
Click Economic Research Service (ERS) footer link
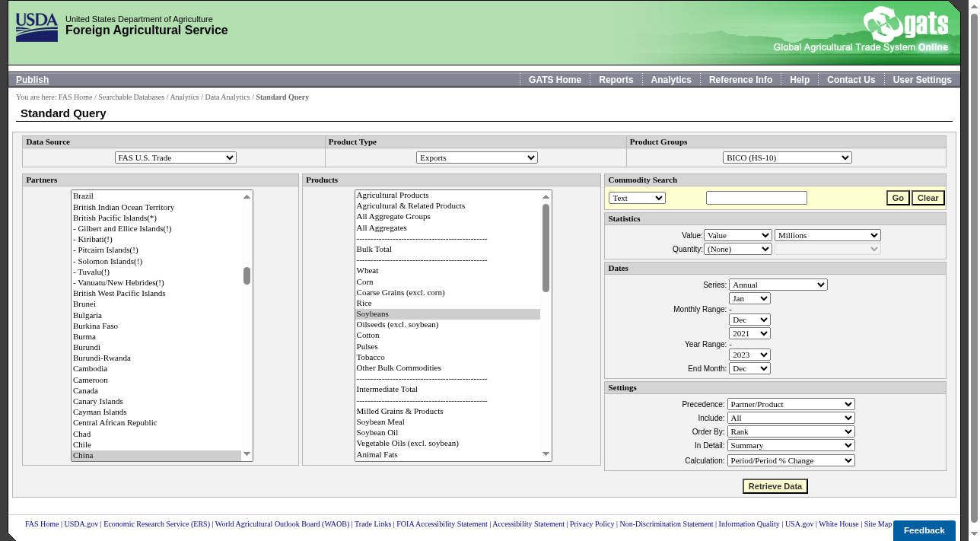click(157, 524)
